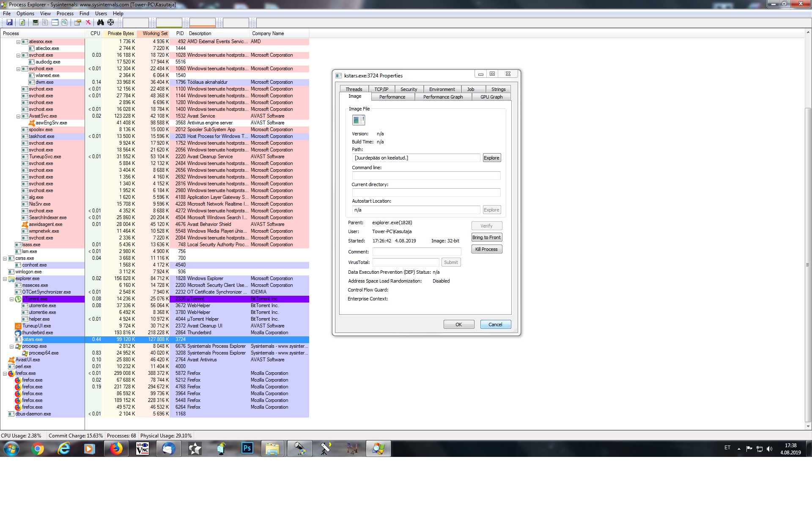Click Cancel in Properties dialog

tap(496, 324)
